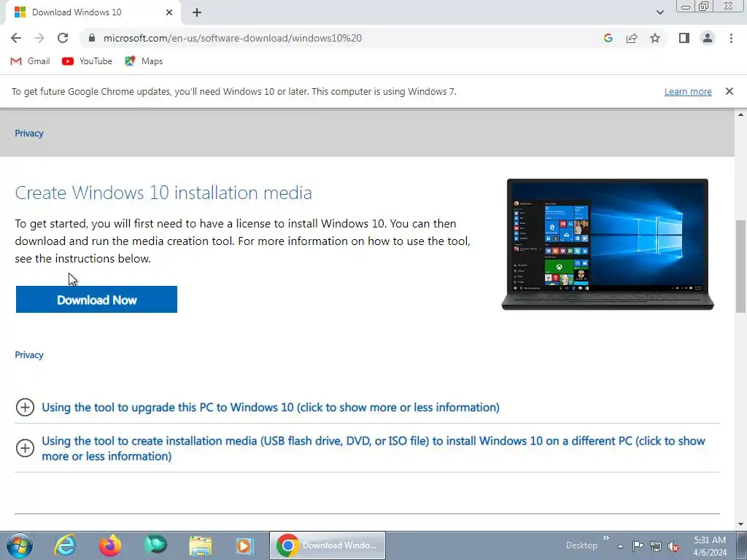Viewport: 747px width, 560px height.
Task: Open the tab search chevron
Action: coord(659,12)
